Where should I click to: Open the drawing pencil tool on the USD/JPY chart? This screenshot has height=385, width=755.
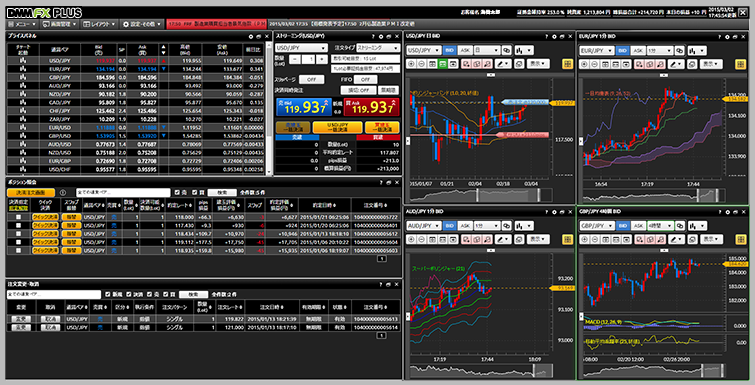(503, 64)
